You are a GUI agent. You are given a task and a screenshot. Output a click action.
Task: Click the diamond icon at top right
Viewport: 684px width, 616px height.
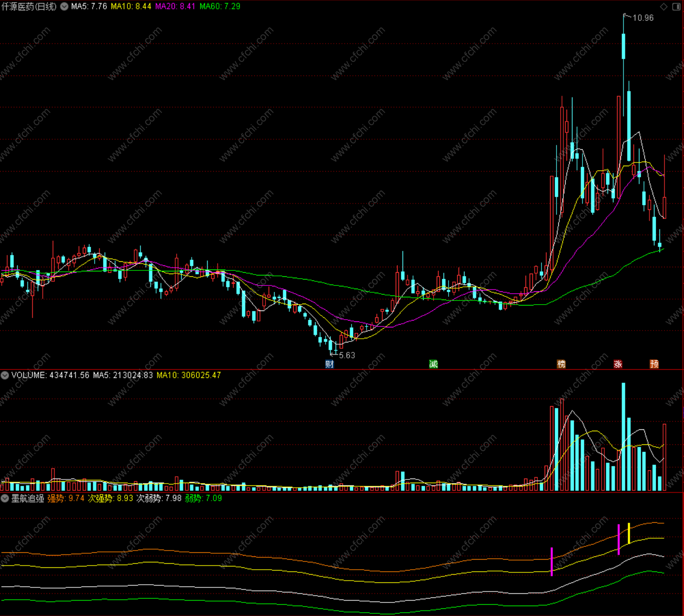pyautogui.click(x=664, y=6)
